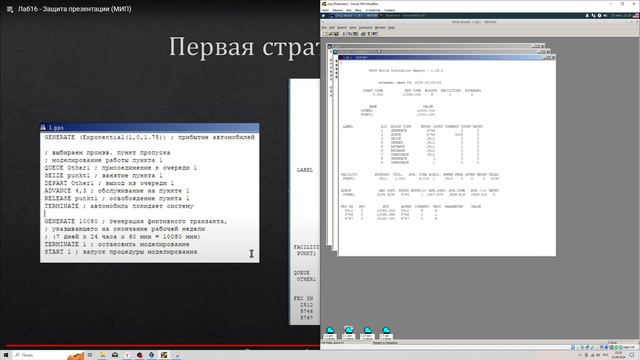Open the Файл menu in VirtualBox
640x360 pixels.
tap(325, 10)
